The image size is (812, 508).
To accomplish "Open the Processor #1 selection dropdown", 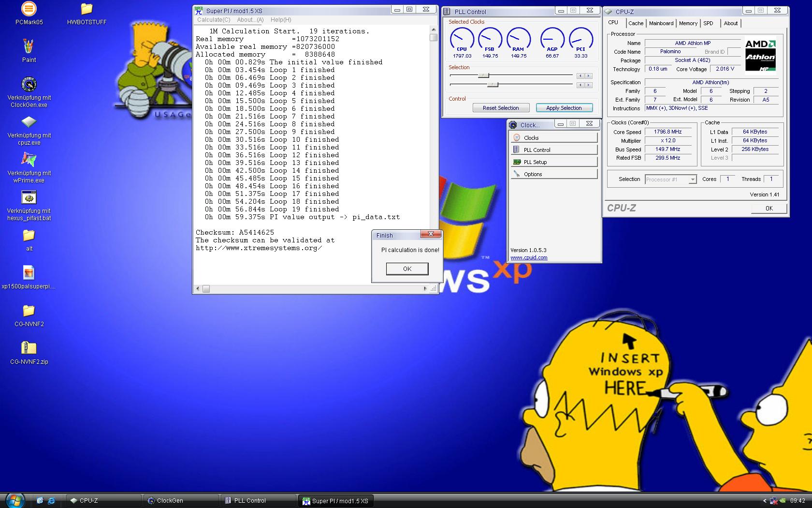I will [671, 179].
